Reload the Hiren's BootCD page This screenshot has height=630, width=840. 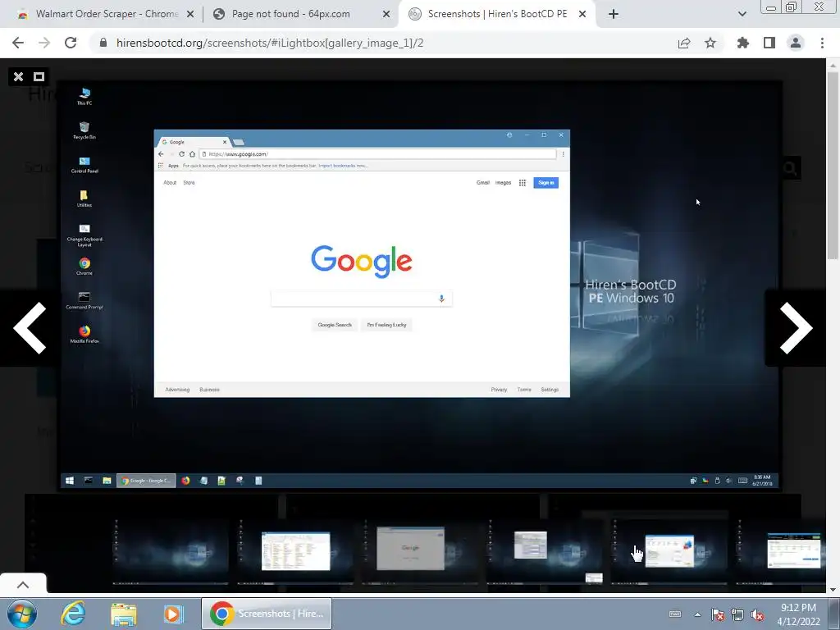(71, 43)
